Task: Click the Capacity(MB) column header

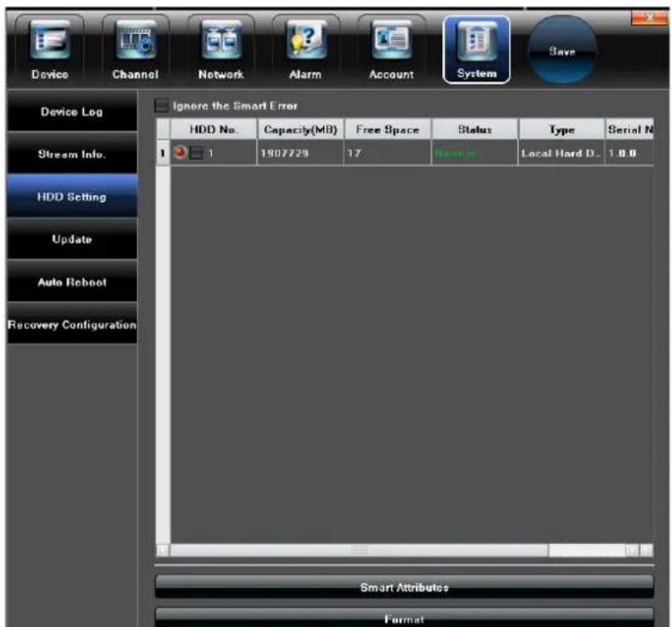Action: pyautogui.click(x=301, y=130)
